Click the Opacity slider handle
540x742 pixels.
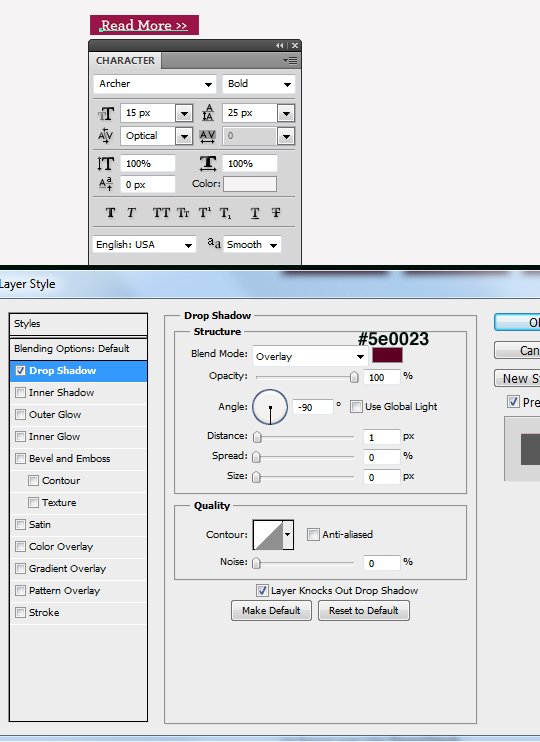354,377
